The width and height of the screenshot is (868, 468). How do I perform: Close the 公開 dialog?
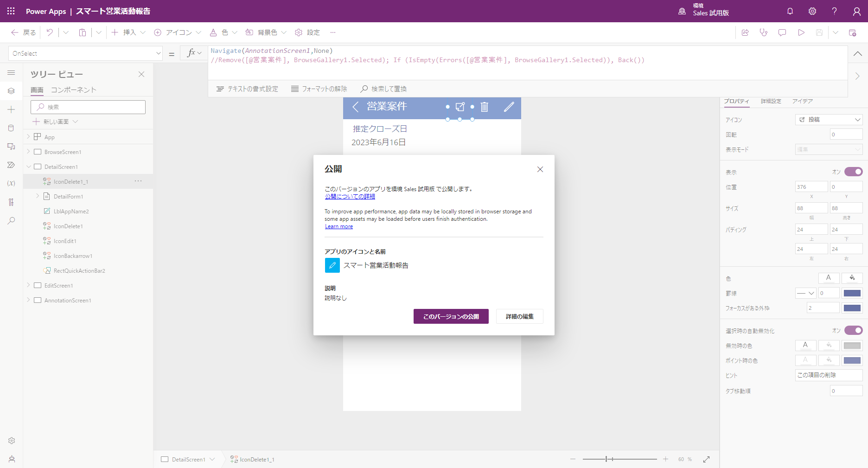point(540,169)
